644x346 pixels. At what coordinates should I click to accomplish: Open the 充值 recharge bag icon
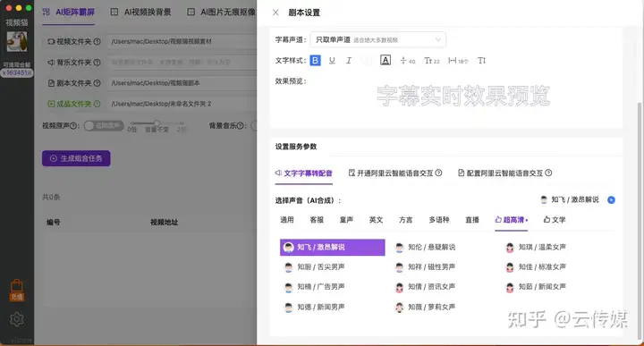[x=17, y=290]
